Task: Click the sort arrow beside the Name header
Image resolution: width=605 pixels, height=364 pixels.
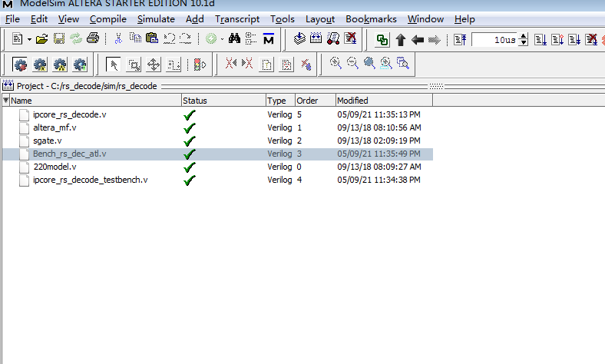Action: [x=6, y=101]
